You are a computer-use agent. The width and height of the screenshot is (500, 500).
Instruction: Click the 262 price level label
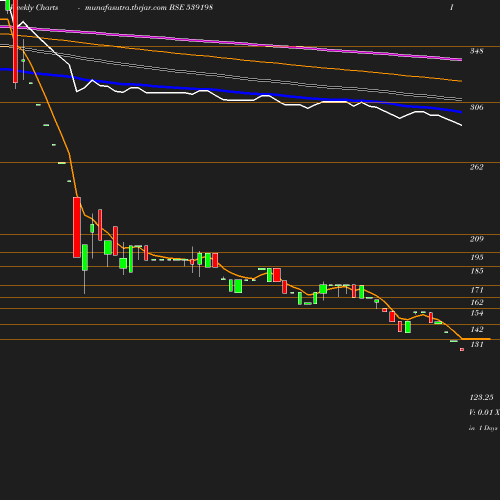(476, 167)
